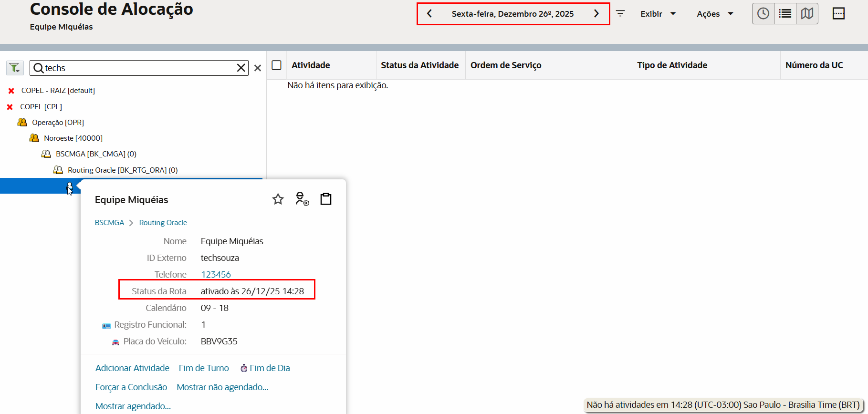This screenshot has width=868, height=414.
Task: Switch to time view clock icon
Action: click(x=763, y=14)
